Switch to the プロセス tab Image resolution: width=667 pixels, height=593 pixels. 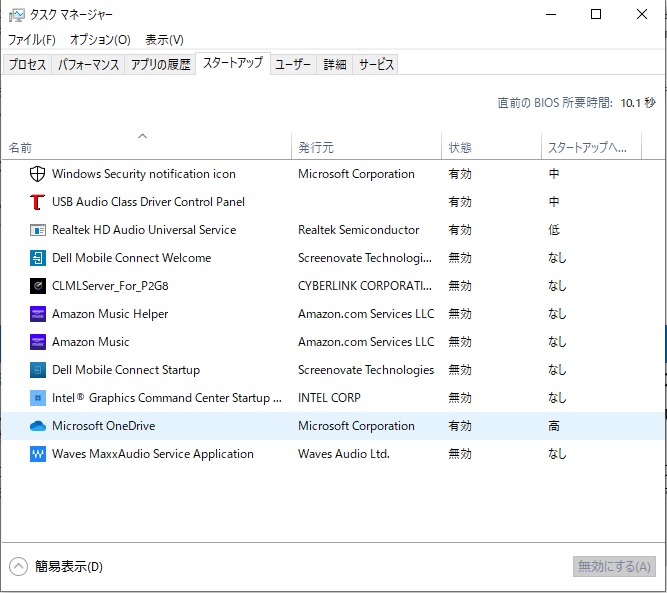coord(27,64)
